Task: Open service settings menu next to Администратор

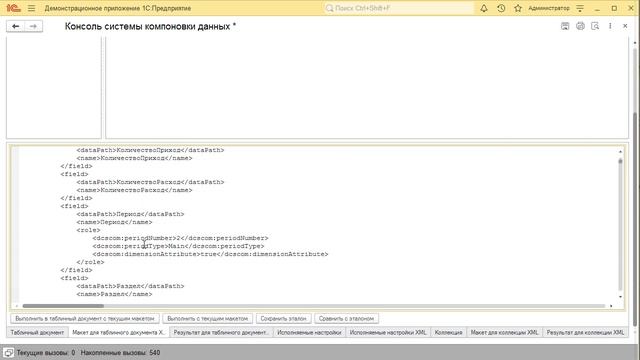Action: click(580, 8)
